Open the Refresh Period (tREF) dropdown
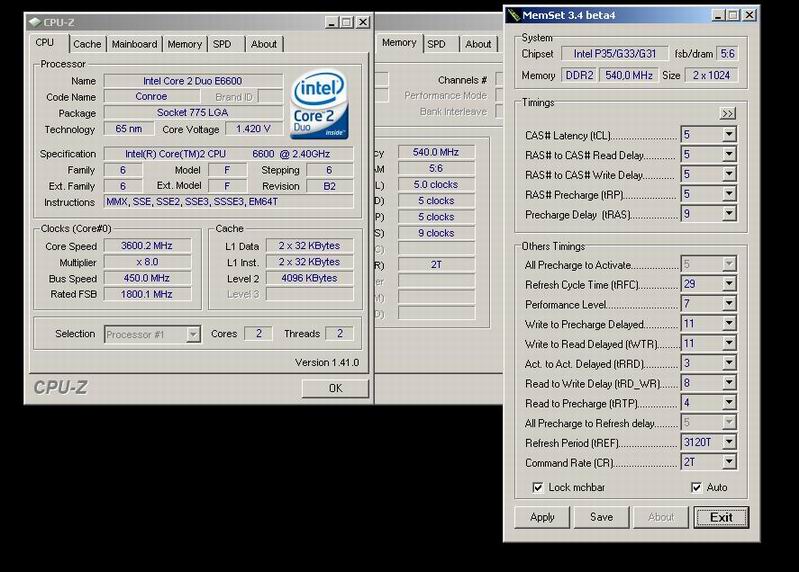Image resolution: width=799 pixels, height=572 pixels. tap(729, 442)
